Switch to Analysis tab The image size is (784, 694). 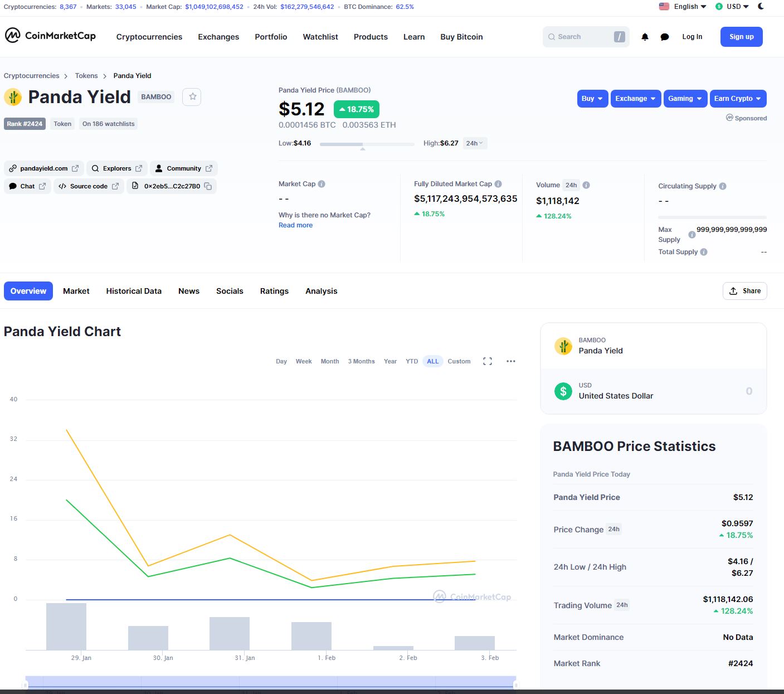tap(321, 291)
